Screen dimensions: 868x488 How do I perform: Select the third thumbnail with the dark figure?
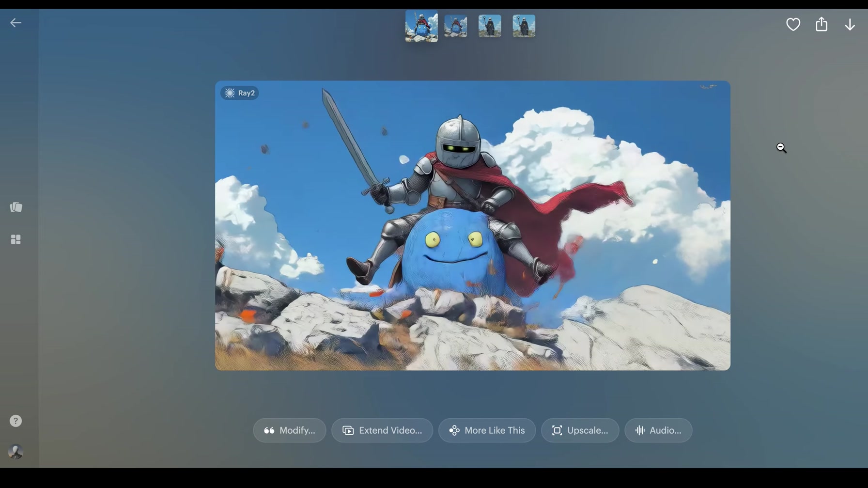[x=490, y=26]
